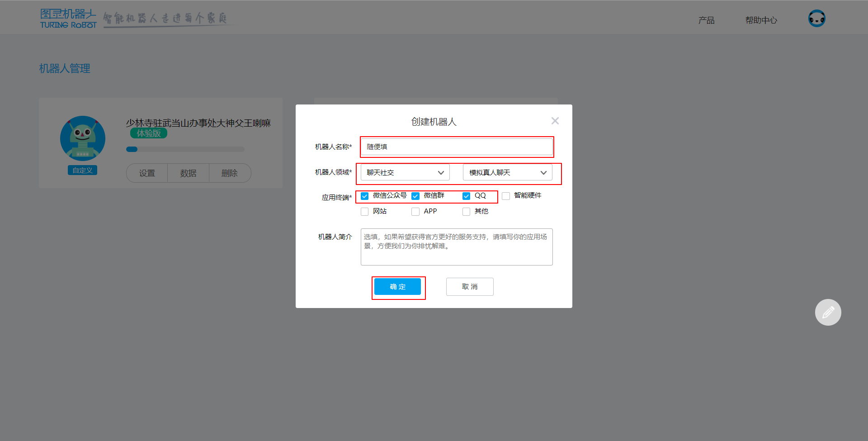The height and width of the screenshot is (441, 868).
Task: Expand the 聊天社交 domain dropdown
Action: [405, 172]
